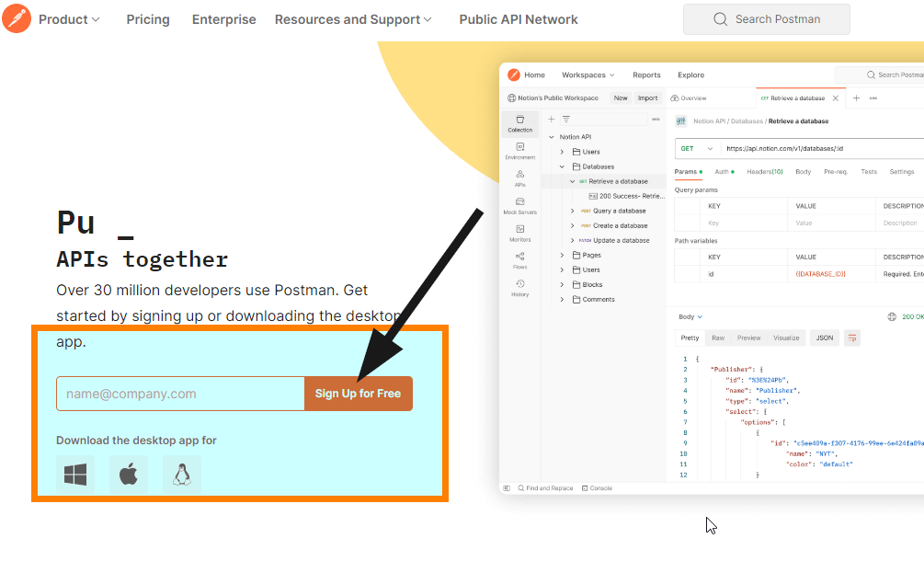Image resolution: width=924 pixels, height=561 pixels.
Task: Open the Enterprise menu item
Action: [224, 19]
